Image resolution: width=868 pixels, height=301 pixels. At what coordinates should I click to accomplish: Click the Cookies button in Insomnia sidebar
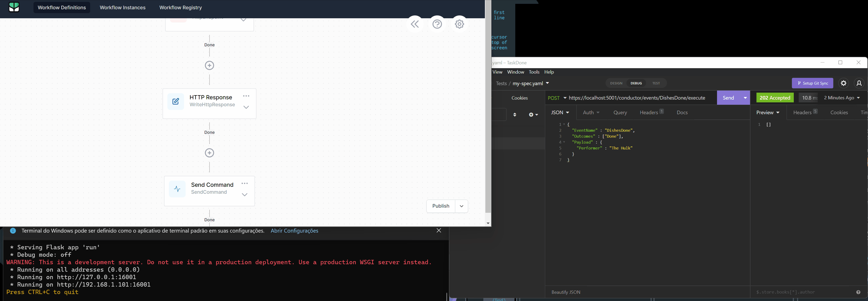pyautogui.click(x=520, y=98)
